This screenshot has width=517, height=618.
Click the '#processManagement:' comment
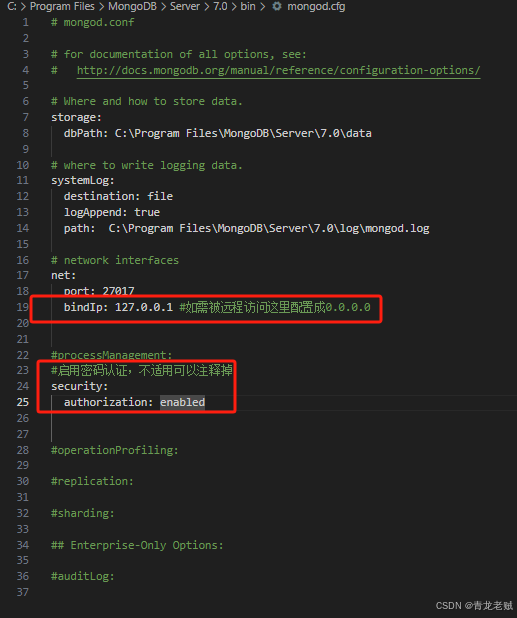(112, 355)
